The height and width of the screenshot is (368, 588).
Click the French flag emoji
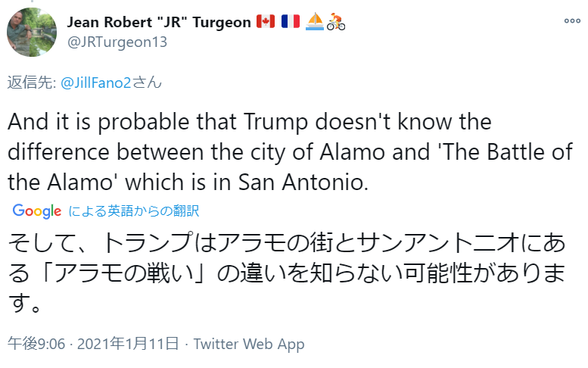coord(290,23)
